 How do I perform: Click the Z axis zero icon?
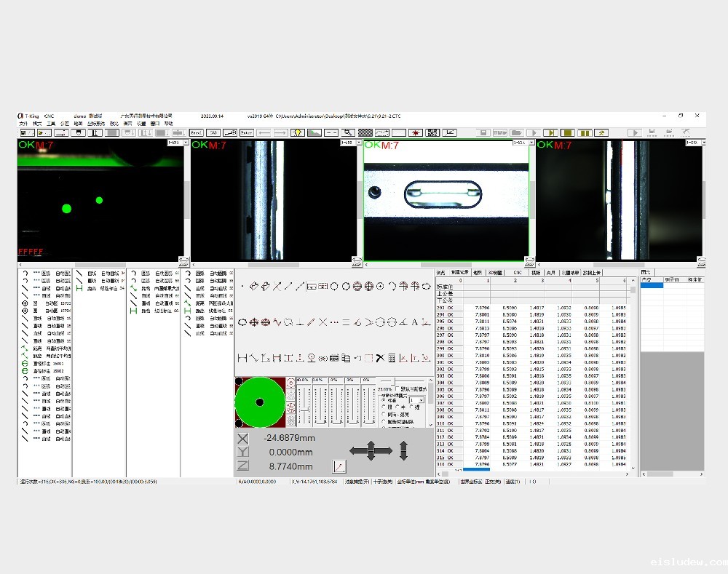pyautogui.click(x=243, y=466)
